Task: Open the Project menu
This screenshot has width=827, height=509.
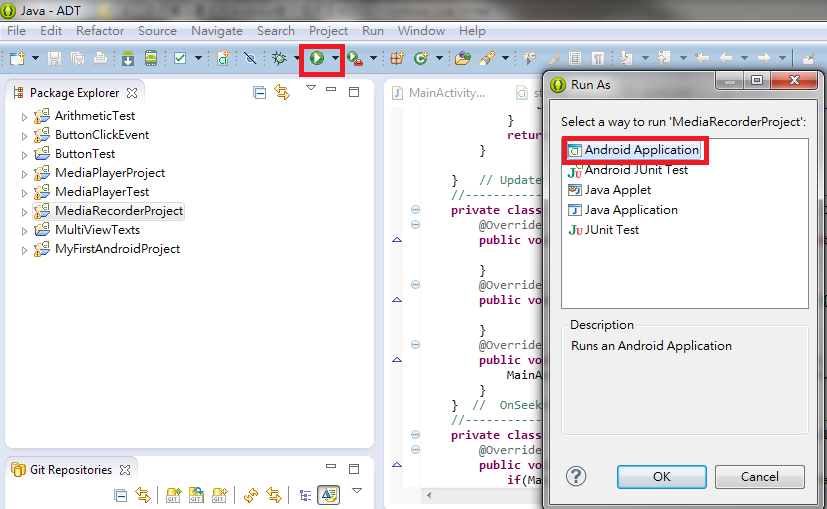Action: 328,31
